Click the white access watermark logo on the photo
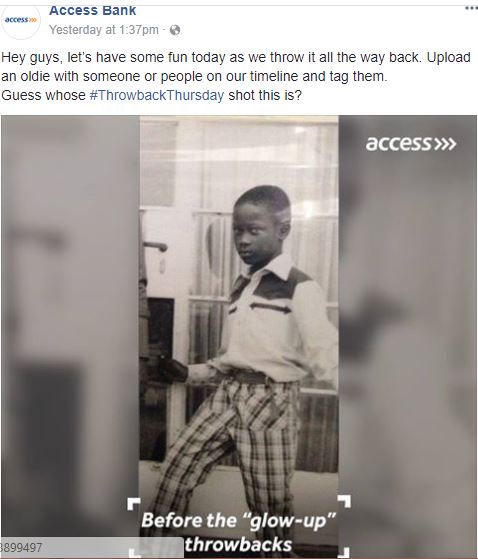478x559 pixels. (411, 143)
